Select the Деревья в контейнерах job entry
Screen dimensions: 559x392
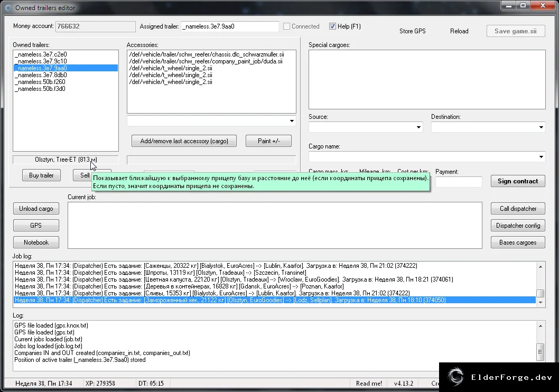[x=275, y=286]
